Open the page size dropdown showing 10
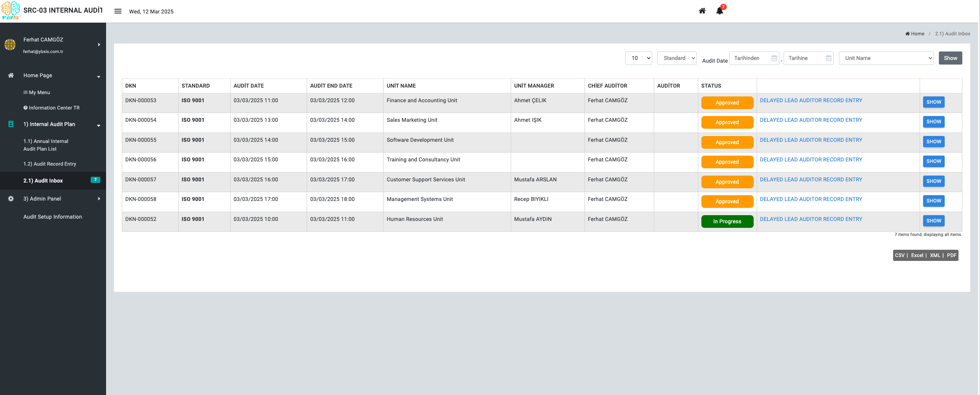 tap(638, 58)
